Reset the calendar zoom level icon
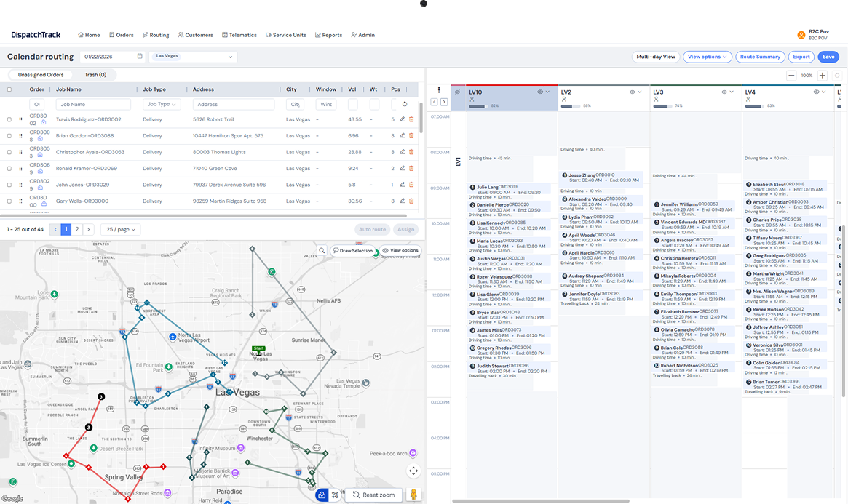Viewport: 848px width, 504px height. click(836, 76)
